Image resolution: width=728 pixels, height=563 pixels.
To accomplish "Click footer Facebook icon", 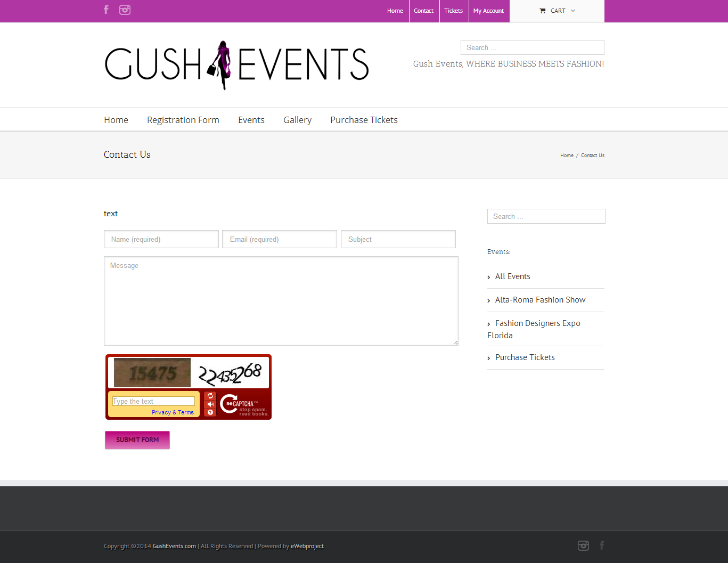I will click(x=602, y=545).
